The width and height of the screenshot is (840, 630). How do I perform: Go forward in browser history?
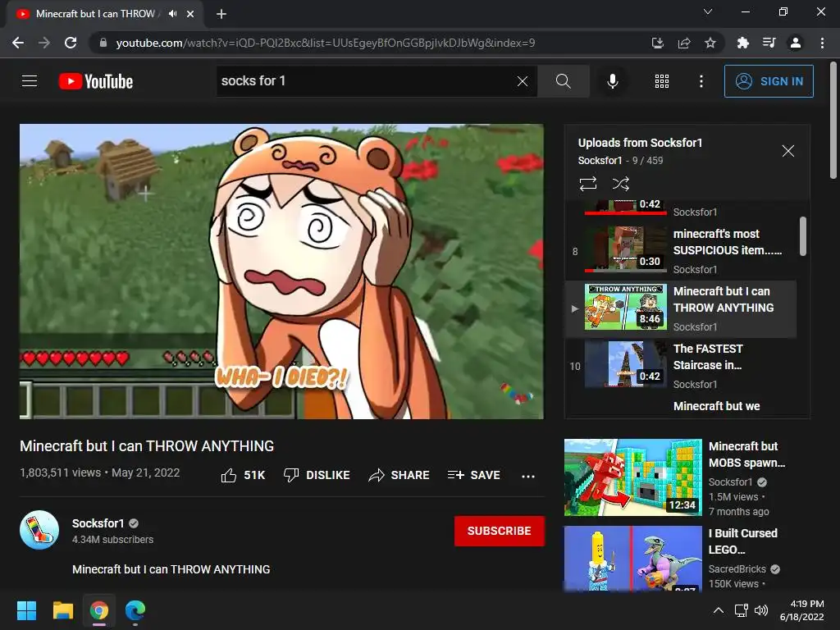44,43
